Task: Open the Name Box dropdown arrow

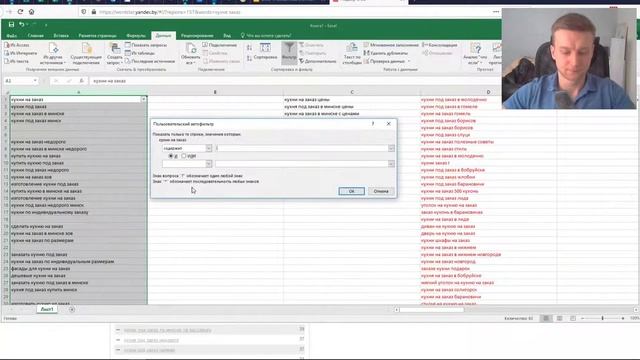Action: tap(35, 81)
